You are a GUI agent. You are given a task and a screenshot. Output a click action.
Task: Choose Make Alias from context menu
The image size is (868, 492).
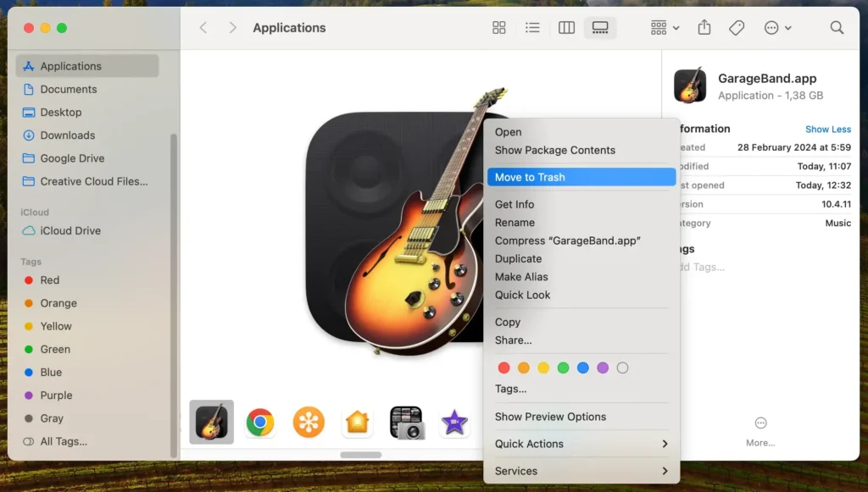(581, 277)
